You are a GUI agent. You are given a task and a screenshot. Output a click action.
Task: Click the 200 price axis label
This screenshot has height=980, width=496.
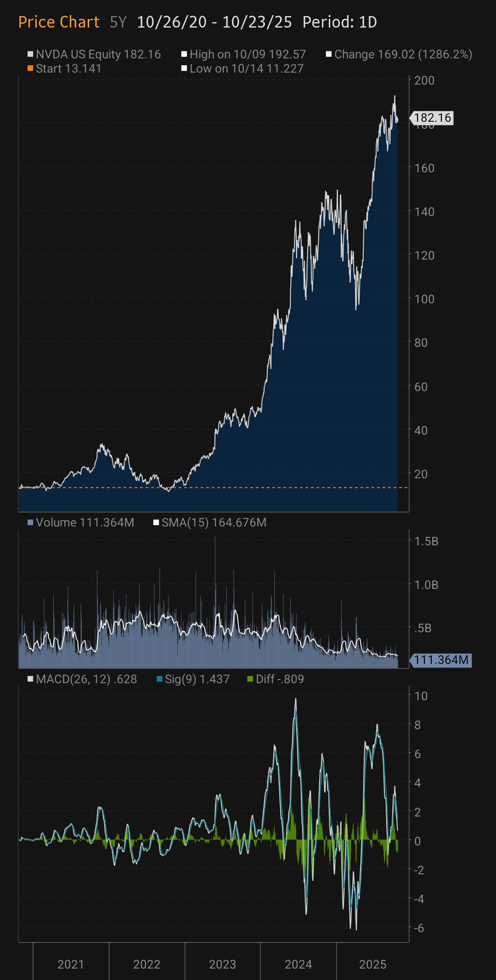click(424, 80)
